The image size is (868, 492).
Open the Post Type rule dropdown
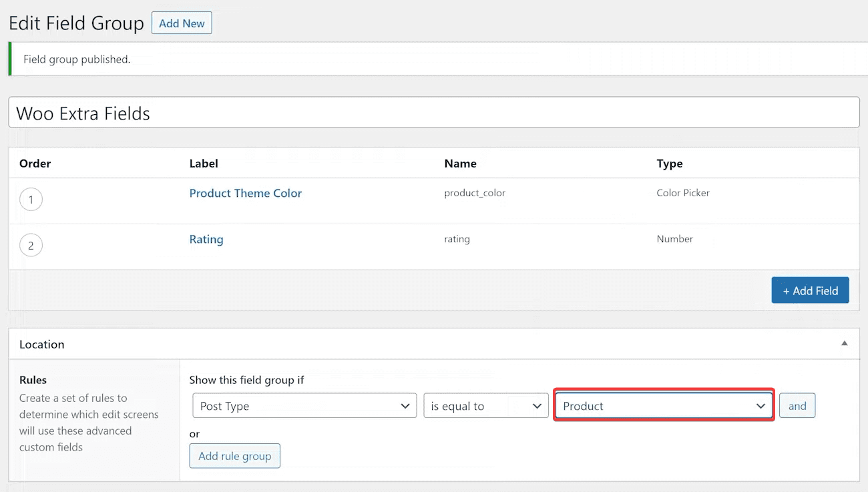pos(304,405)
